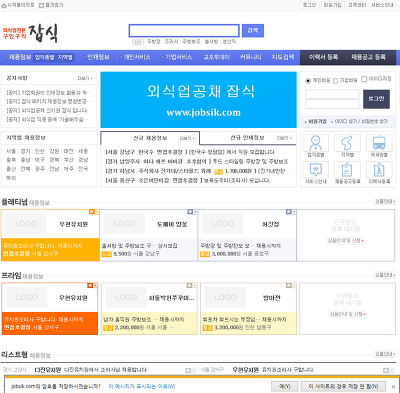Open 업직종별 in the navigation bar
The height and width of the screenshot is (393, 400).
point(44,57)
